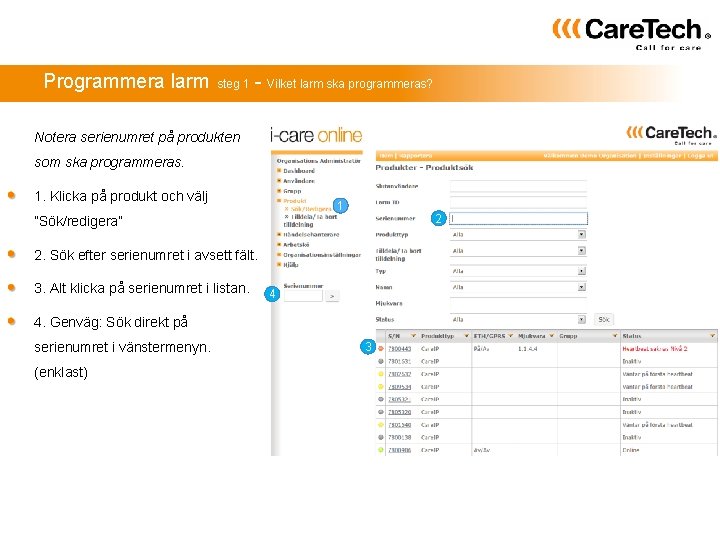The height and width of the screenshot is (540, 720).
Task: Open Arbetskö in the sidebar menu
Action: [x=296, y=245]
